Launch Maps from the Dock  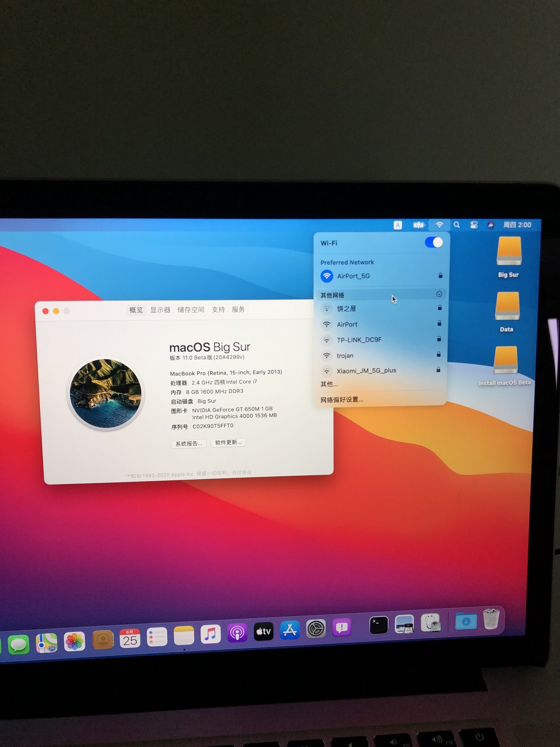click(47, 643)
